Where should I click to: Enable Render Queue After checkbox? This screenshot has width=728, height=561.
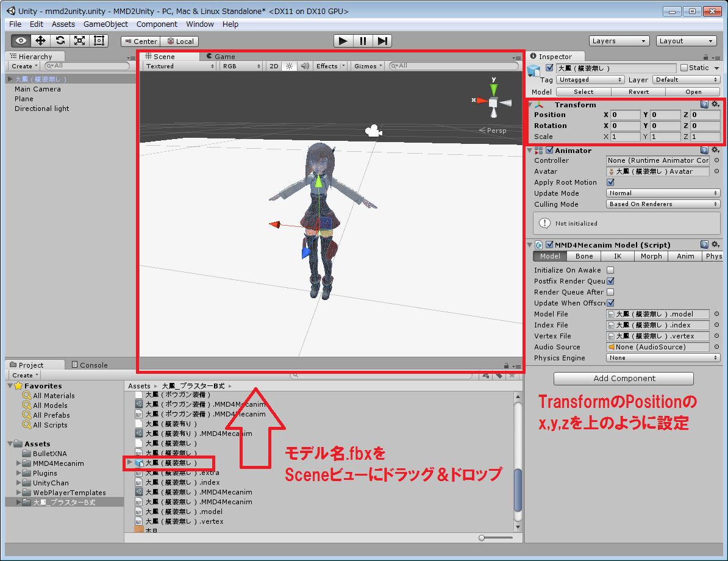610,292
